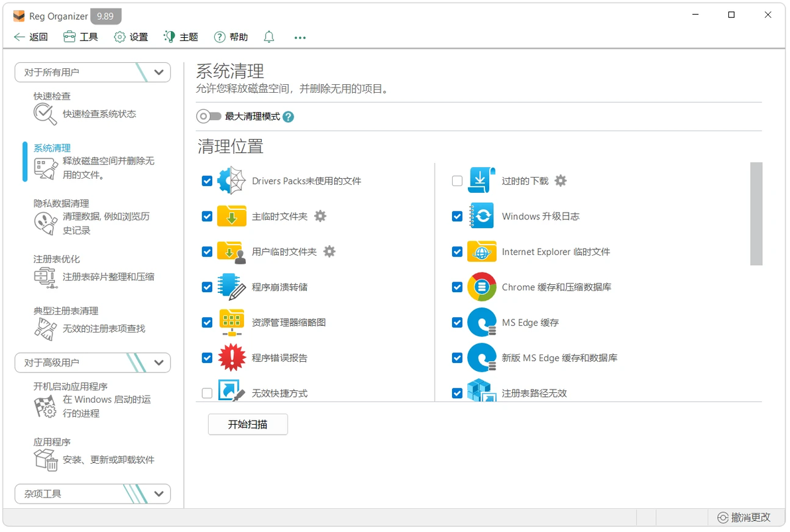Open settings gear for 主临时文件夹
The width and height of the screenshot is (790, 532).
click(320, 216)
